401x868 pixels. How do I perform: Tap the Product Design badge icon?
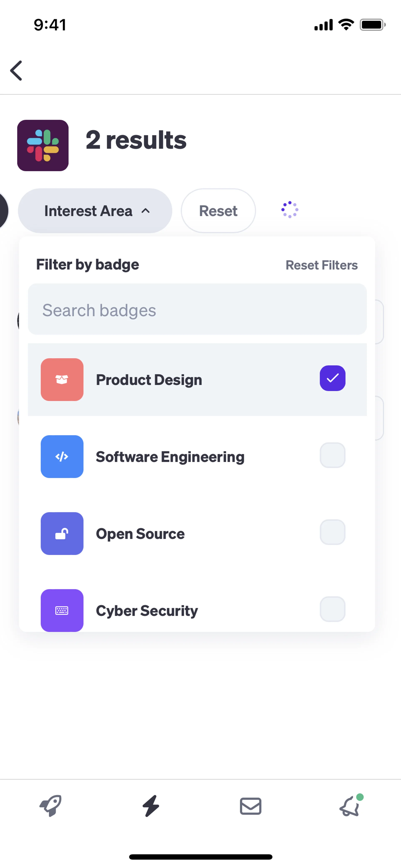pos(62,379)
